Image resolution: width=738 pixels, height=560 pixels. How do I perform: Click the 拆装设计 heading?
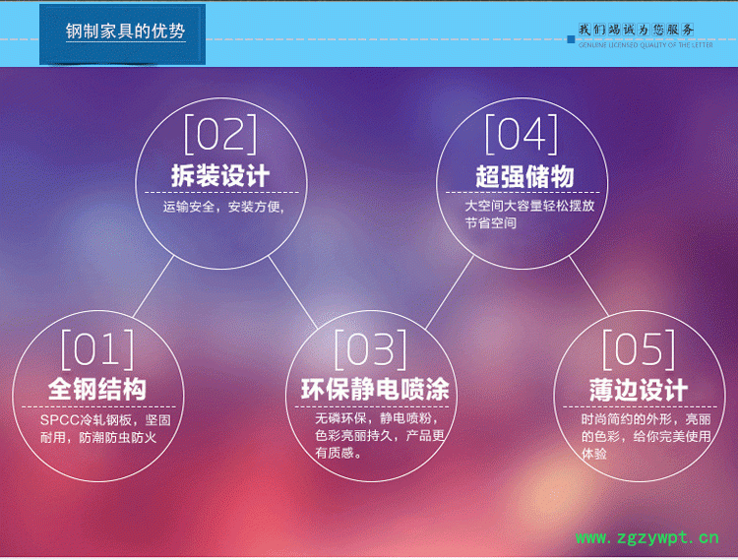coord(220,176)
